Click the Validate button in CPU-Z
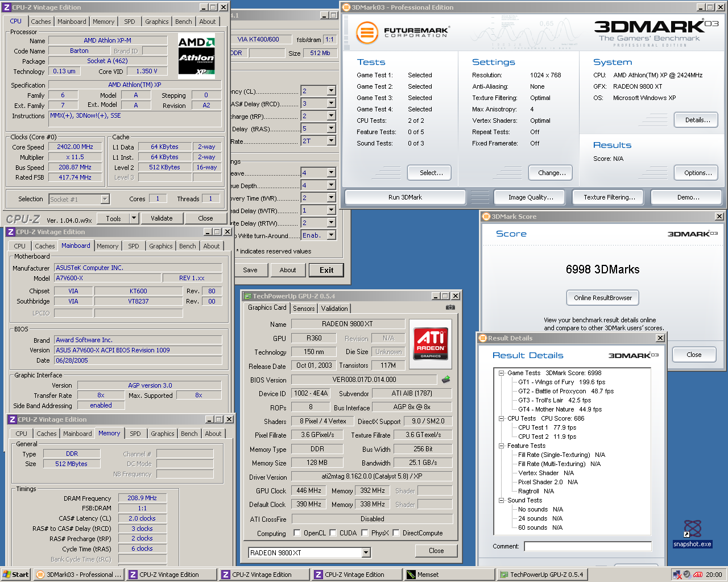Viewport: 728px width, 582px height. point(162,218)
